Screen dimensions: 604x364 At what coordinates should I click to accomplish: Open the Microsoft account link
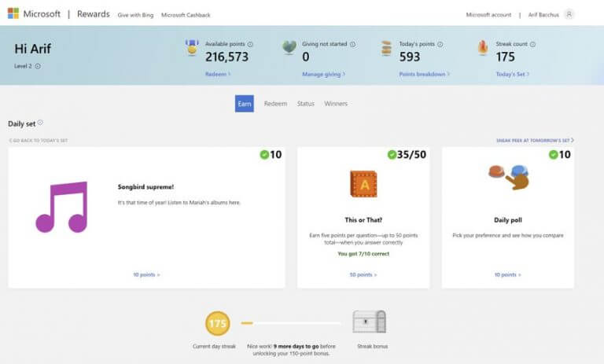coord(488,15)
